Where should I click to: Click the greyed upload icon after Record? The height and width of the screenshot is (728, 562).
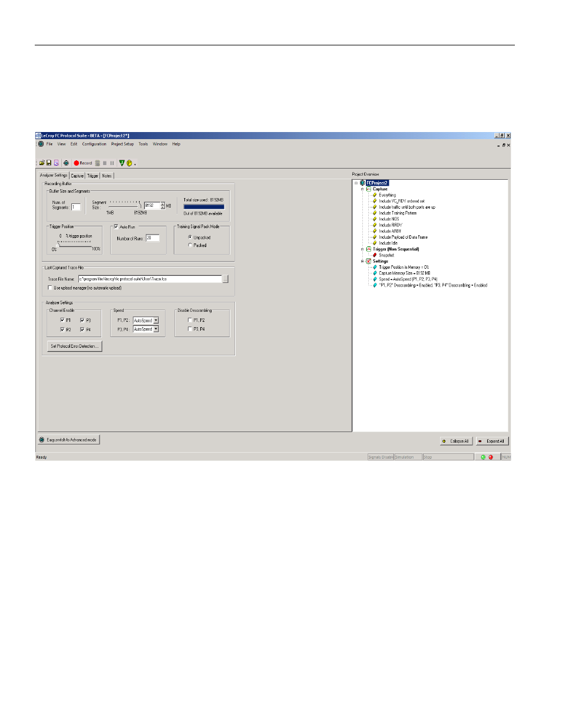click(x=97, y=163)
